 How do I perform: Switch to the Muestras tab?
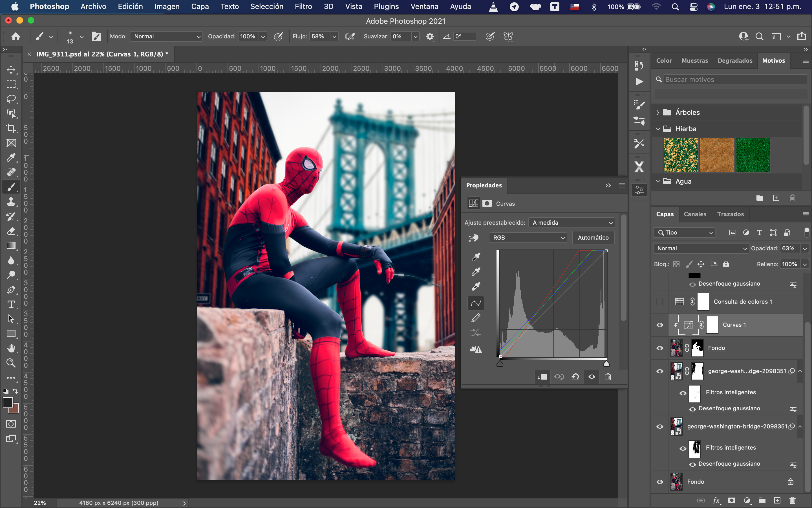tap(694, 60)
